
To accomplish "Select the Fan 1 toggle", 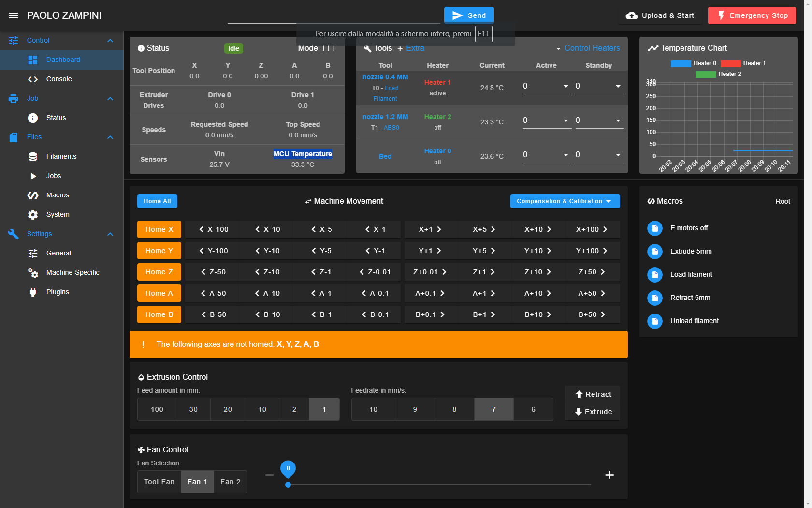I will [197, 482].
